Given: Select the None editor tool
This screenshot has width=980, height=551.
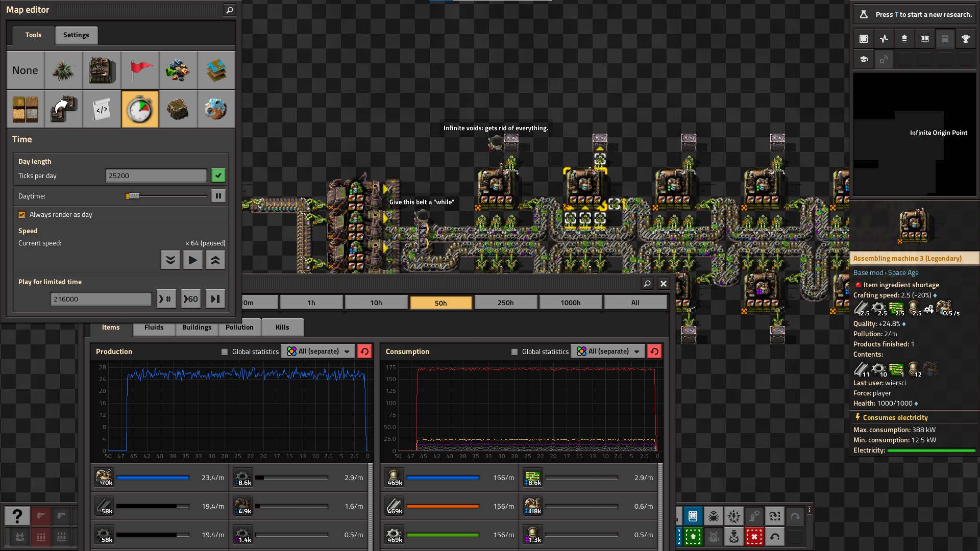Looking at the screenshot, I should pyautogui.click(x=25, y=70).
